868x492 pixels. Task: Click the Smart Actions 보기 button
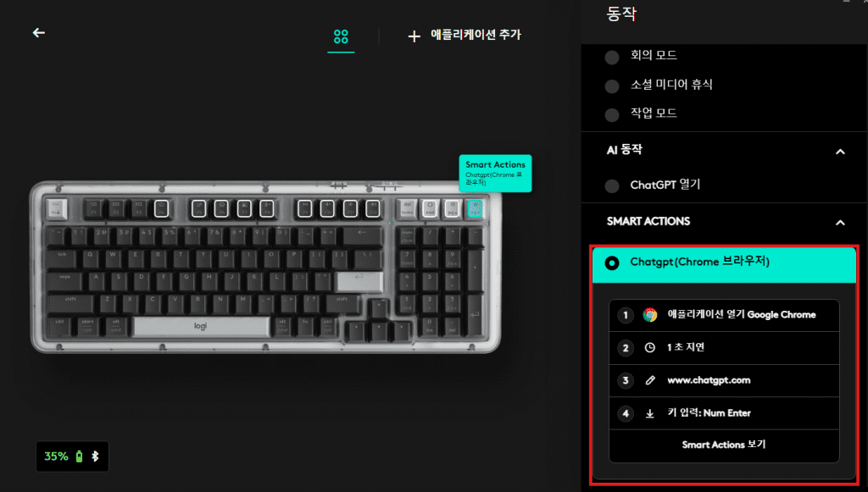[724, 445]
